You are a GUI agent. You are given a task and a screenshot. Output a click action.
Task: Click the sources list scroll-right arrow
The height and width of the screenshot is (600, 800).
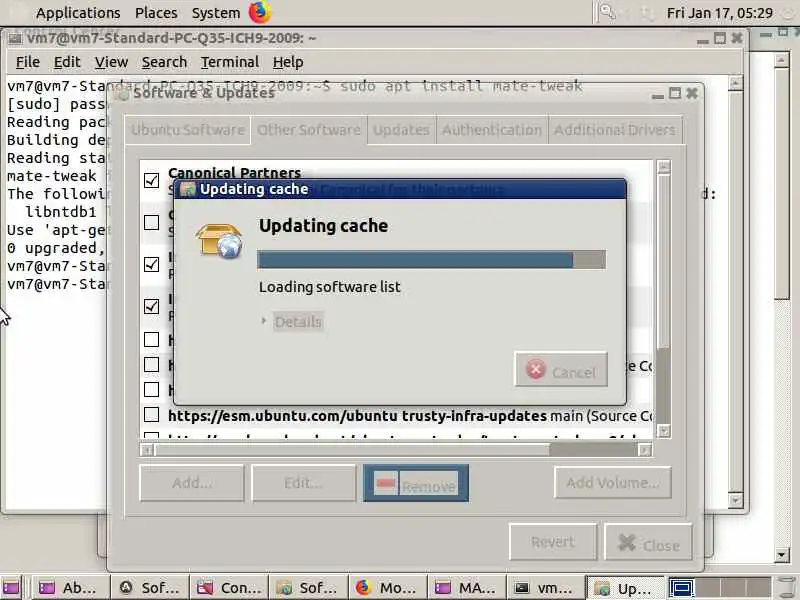click(x=645, y=450)
